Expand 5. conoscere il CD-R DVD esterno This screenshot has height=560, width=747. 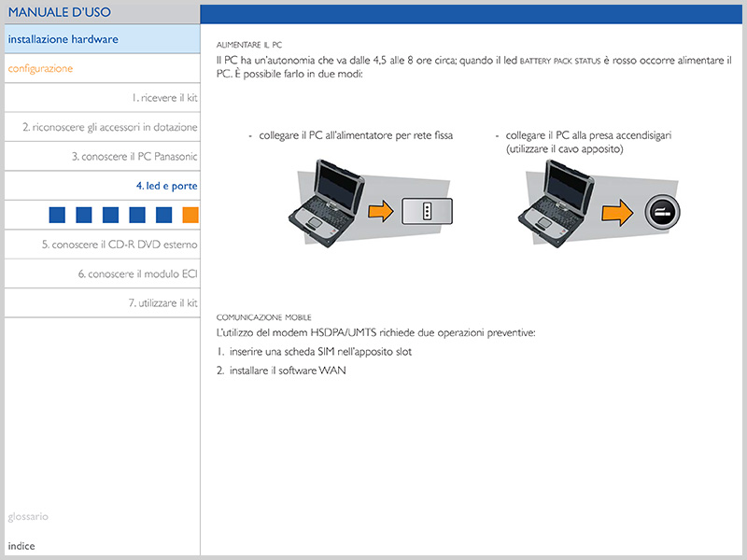pyautogui.click(x=120, y=245)
